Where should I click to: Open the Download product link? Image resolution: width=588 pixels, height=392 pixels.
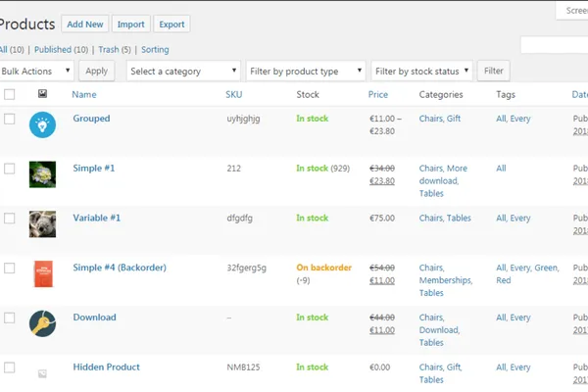click(94, 318)
